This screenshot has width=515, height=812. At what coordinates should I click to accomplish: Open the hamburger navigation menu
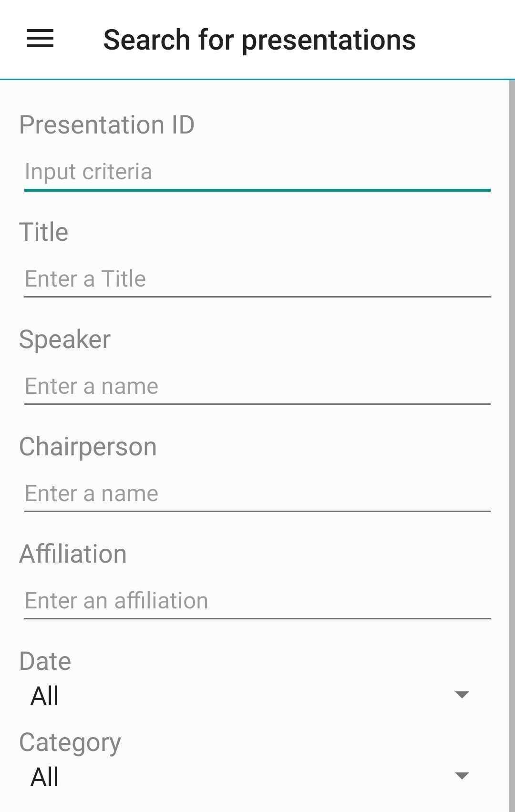[40, 39]
